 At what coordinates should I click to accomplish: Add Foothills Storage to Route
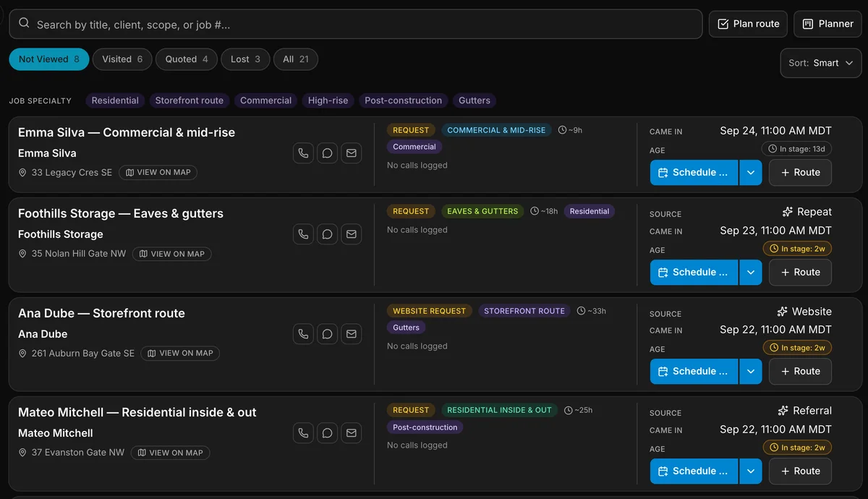tap(800, 273)
